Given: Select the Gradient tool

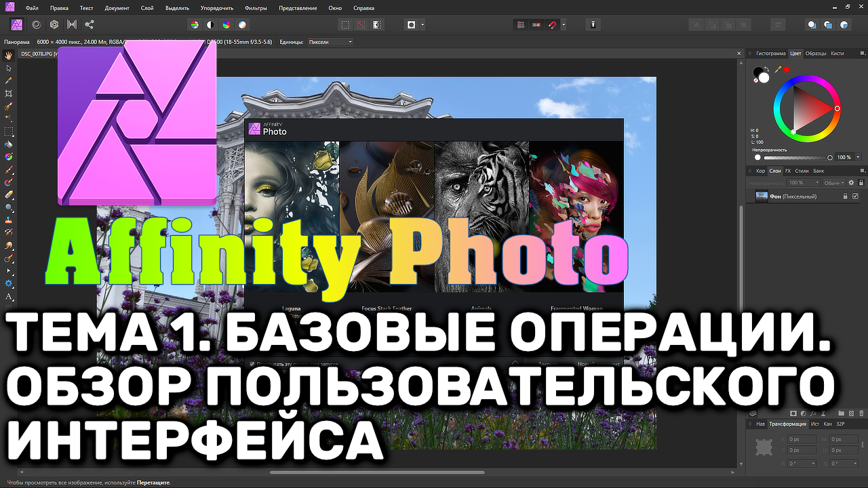Looking at the screenshot, I should (9, 157).
